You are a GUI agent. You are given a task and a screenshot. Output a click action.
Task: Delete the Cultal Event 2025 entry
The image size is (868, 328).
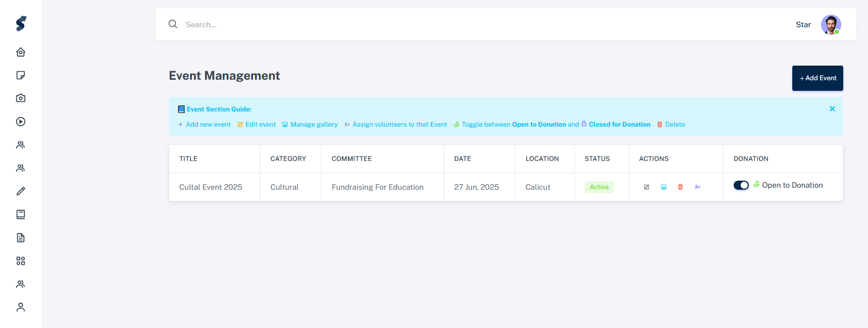tap(680, 187)
